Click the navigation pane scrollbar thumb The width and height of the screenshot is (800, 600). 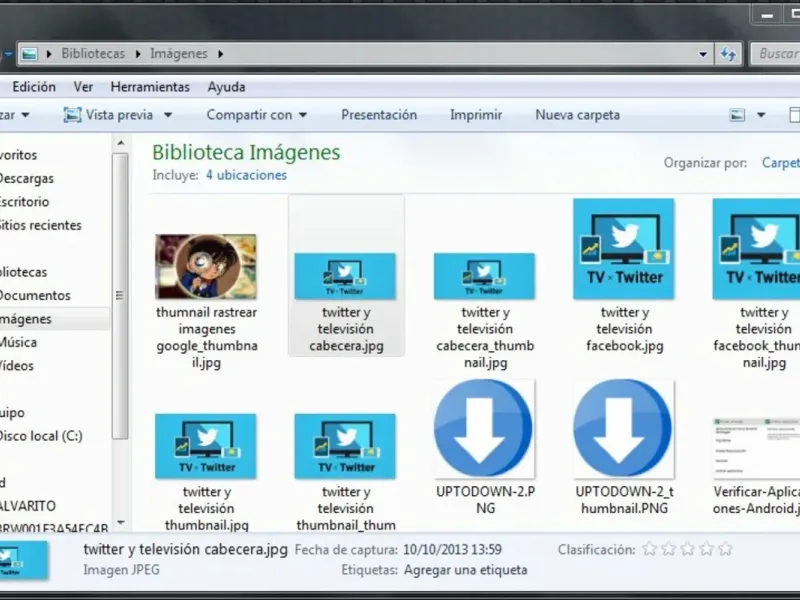click(x=120, y=295)
